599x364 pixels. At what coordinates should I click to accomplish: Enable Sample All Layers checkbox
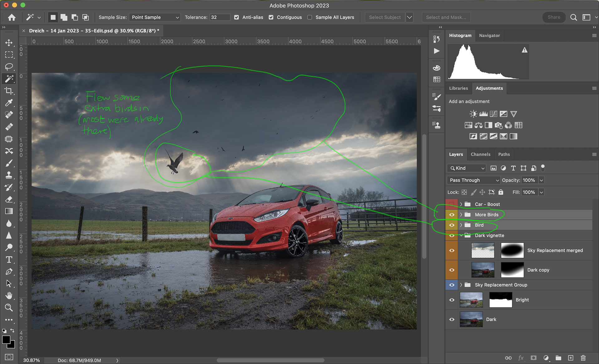pos(309,17)
